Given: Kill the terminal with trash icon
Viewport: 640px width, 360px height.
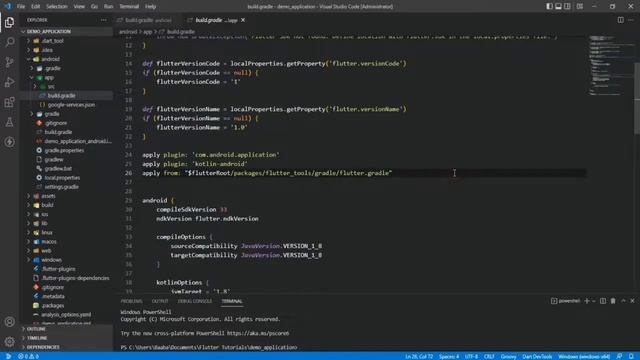Looking at the screenshot, I should click(x=613, y=301).
